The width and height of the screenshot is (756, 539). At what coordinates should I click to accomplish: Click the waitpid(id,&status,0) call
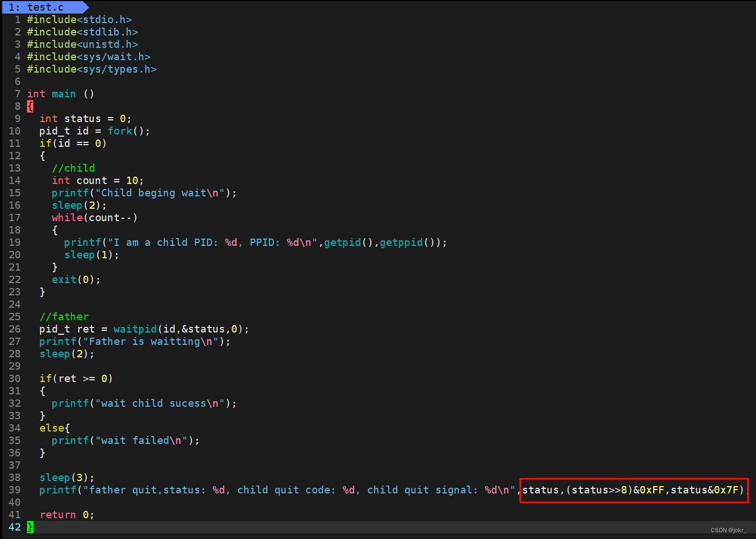(178, 329)
